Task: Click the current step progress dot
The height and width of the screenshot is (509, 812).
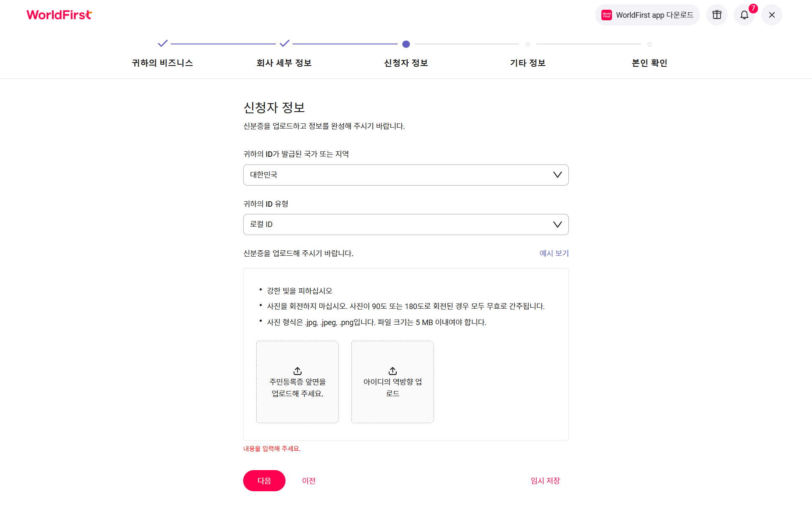Action: [x=406, y=44]
